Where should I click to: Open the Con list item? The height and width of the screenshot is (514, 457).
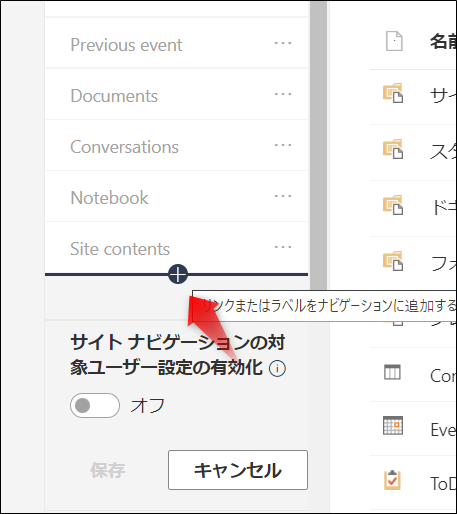coord(443,376)
